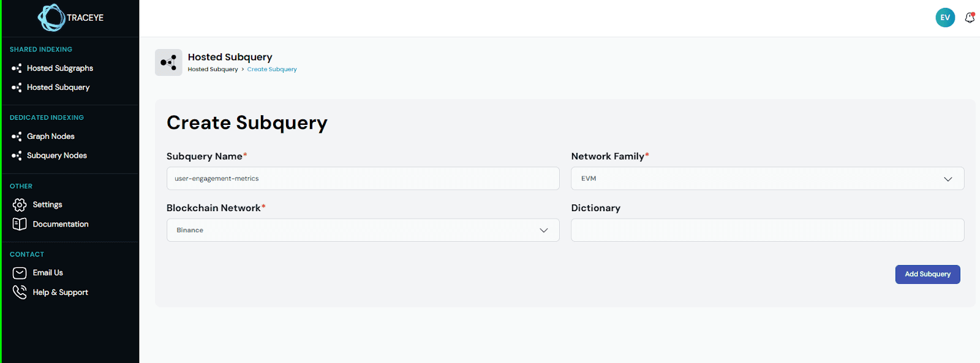This screenshot has height=363, width=980.
Task: Focus the Subquery Name input field
Action: (x=363, y=179)
